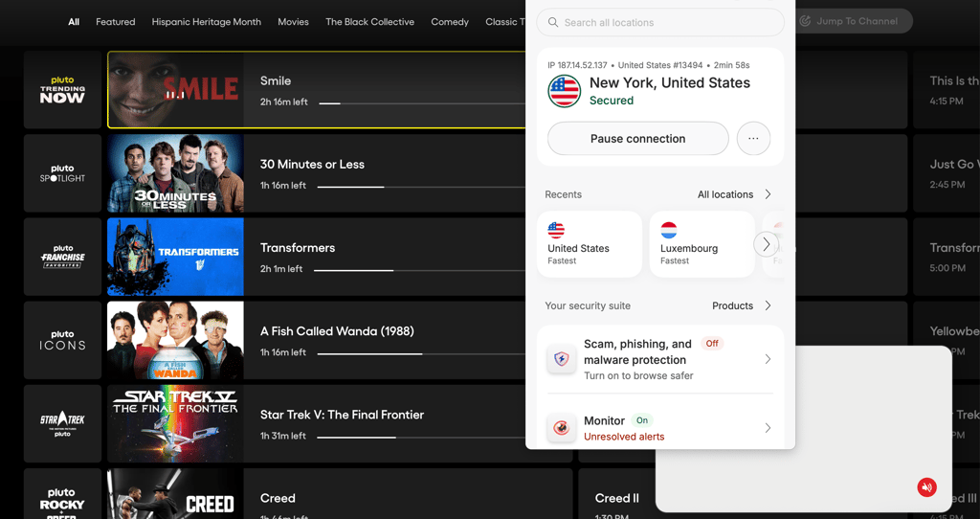The image size is (980, 519).
Task: Click the A Fish Called Wanda thumbnail
Action: (176, 340)
